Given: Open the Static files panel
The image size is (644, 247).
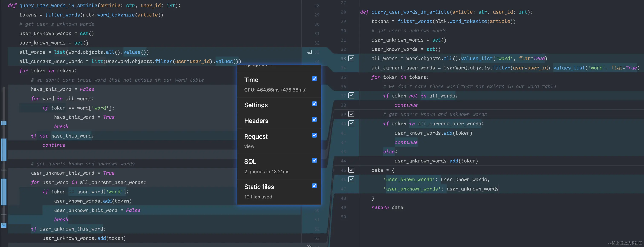Looking at the screenshot, I should tap(259, 187).
